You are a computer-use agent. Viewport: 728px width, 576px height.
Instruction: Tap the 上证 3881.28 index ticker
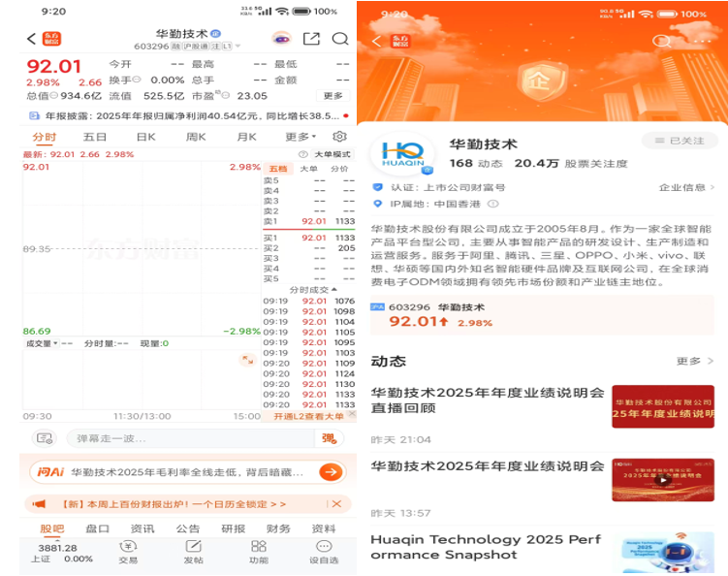pos(61,553)
